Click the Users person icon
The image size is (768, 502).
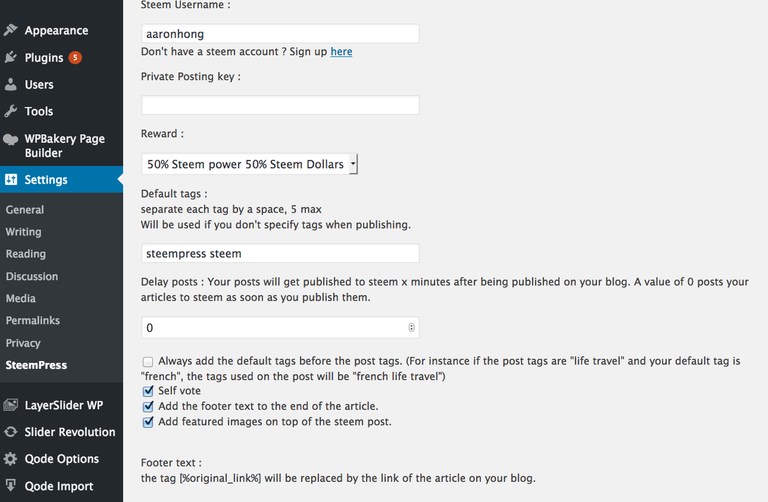pyautogui.click(x=11, y=84)
